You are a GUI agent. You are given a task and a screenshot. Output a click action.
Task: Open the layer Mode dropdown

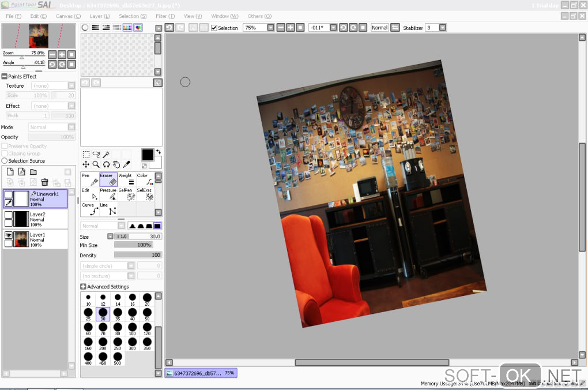[x=71, y=127]
